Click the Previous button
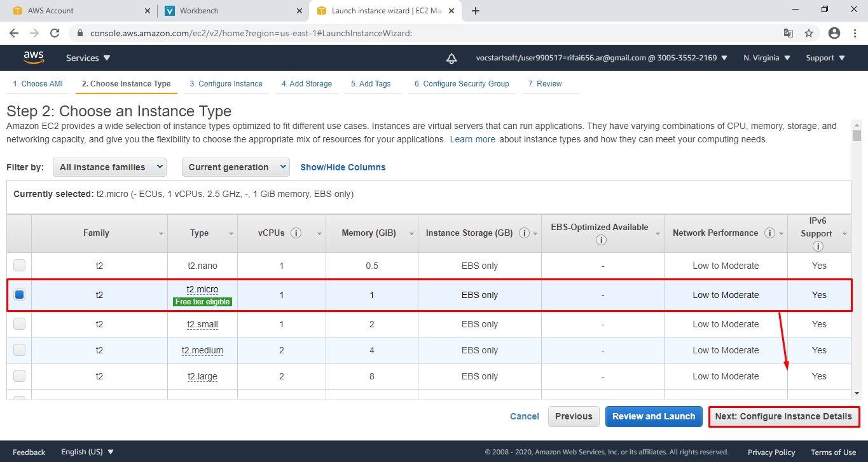Image resolution: width=868 pixels, height=462 pixels. point(574,417)
